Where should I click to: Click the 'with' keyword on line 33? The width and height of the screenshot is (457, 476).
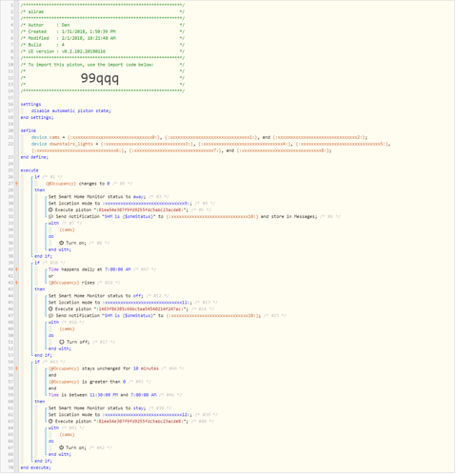[53, 224]
